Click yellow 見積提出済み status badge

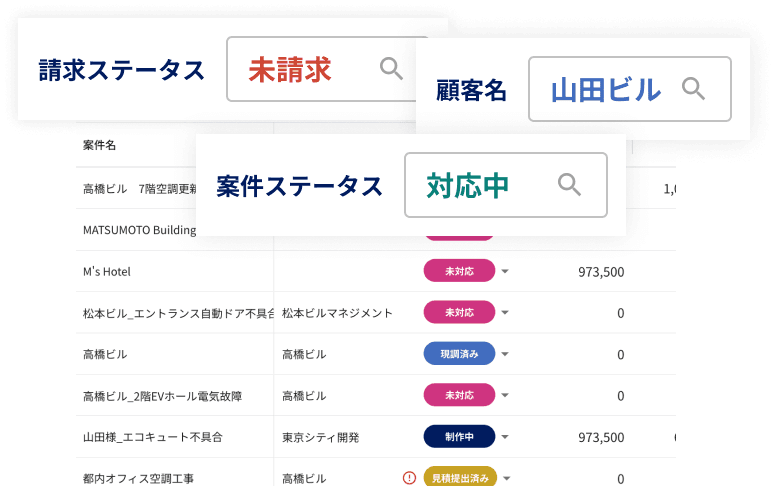(x=460, y=478)
